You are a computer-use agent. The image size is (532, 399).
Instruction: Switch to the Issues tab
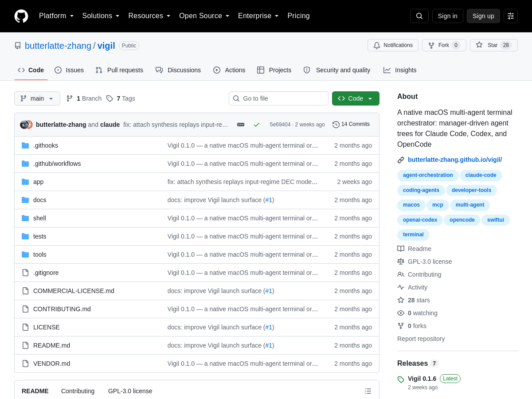coord(69,70)
